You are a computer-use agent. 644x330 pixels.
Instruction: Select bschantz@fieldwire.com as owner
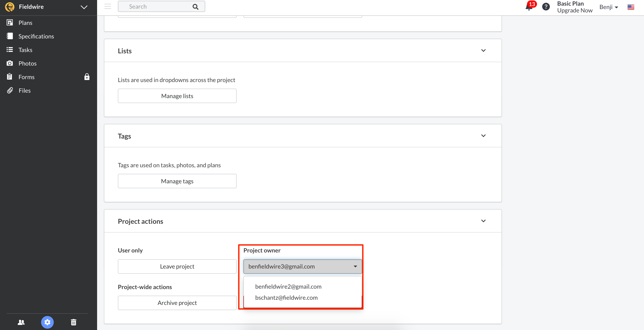[286, 297]
